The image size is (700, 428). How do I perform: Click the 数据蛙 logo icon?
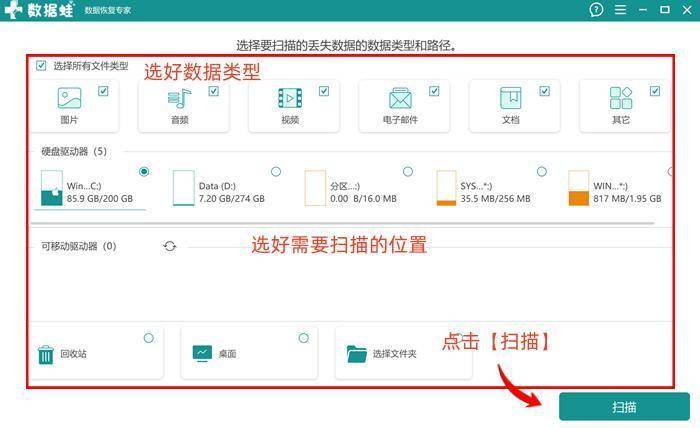coord(12,9)
